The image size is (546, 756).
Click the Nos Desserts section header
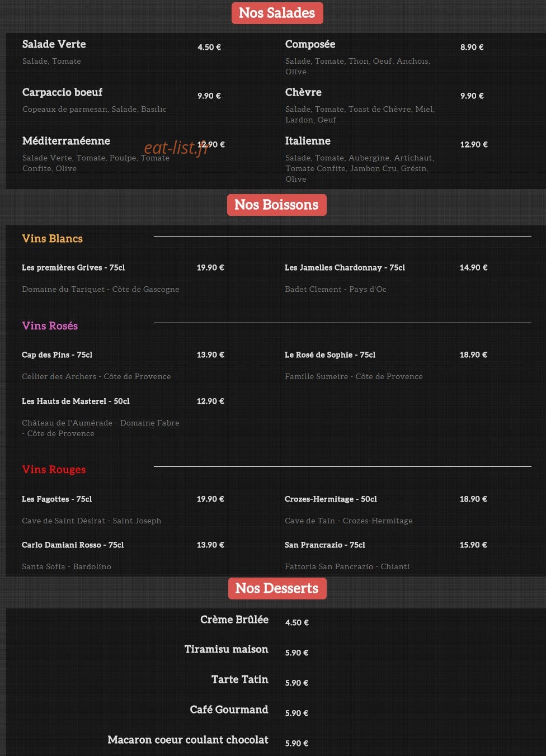(x=277, y=588)
